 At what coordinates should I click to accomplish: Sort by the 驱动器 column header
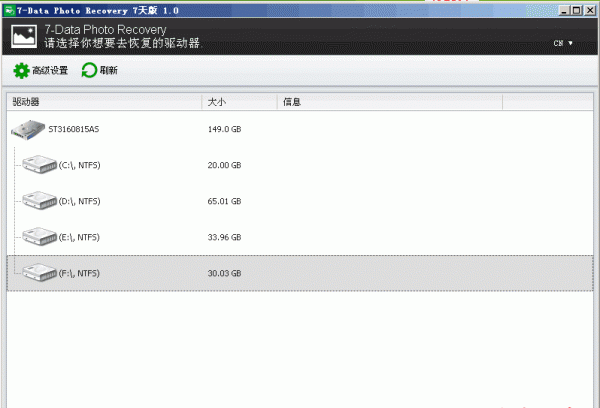coord(104,102)
